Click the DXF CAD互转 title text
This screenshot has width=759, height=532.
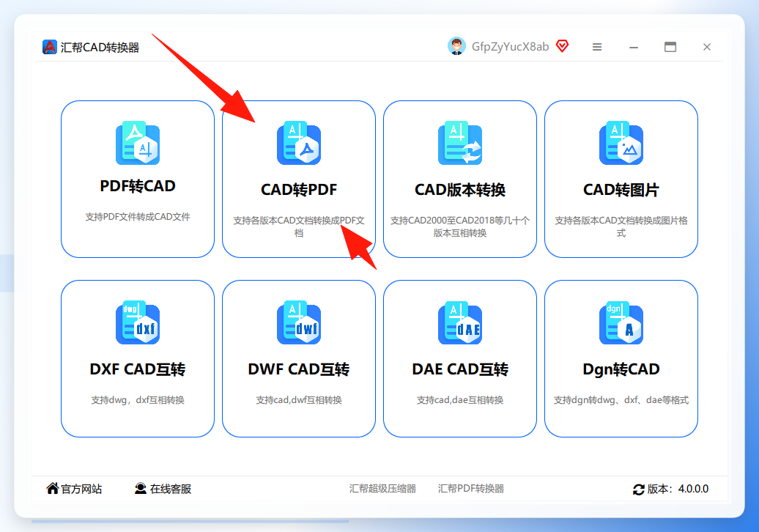138,369
